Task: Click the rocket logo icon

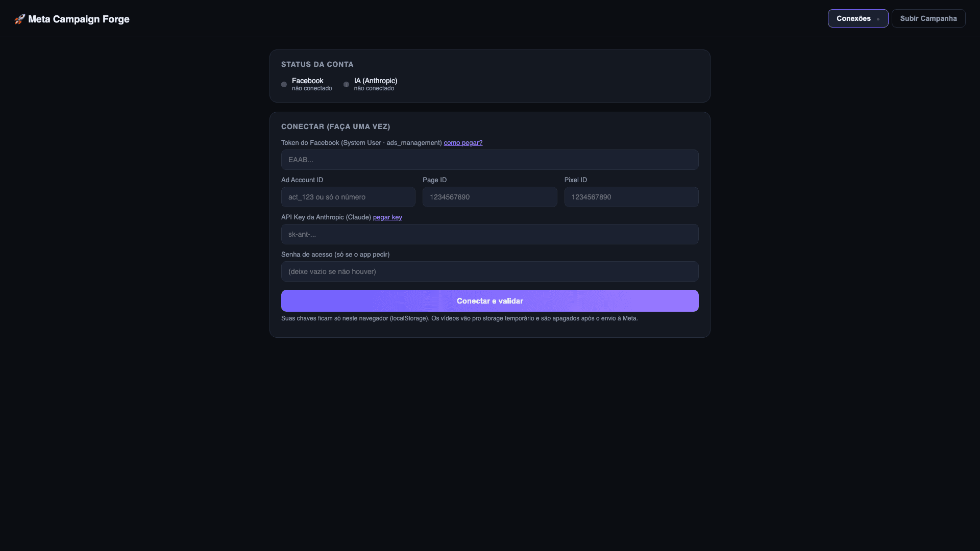Action: coord(20,19)
